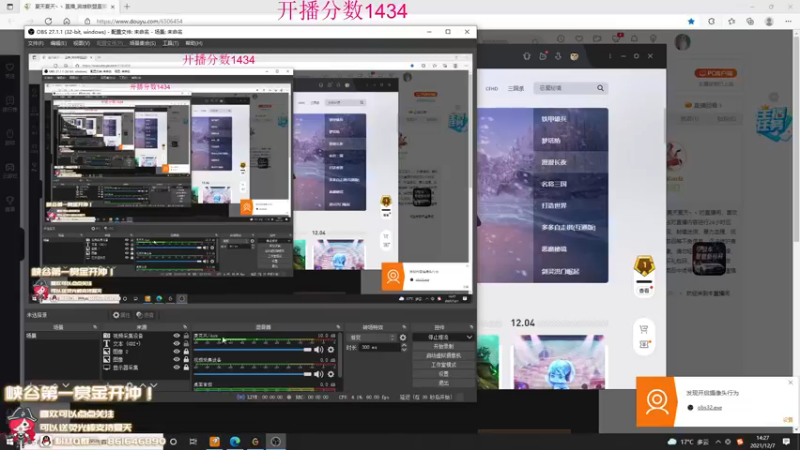Go to Edge home page icon
Viewport: 800px width, 450px height.
pos(67,21)
